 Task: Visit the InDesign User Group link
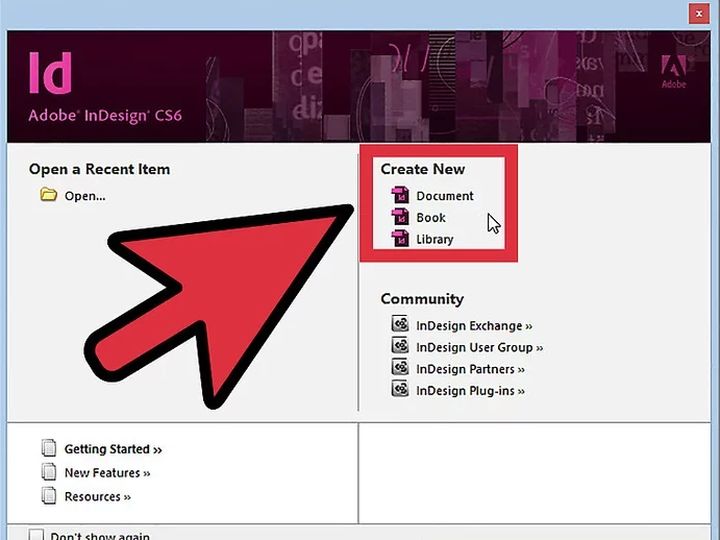coord(479,348)
